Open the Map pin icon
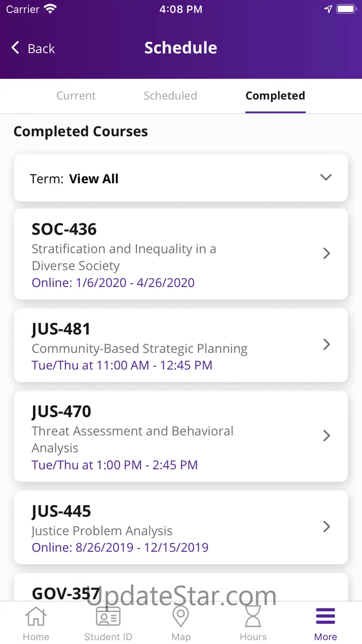Image resolution: width=362 pixels, height=644 pixels. [x=181, y=617]
